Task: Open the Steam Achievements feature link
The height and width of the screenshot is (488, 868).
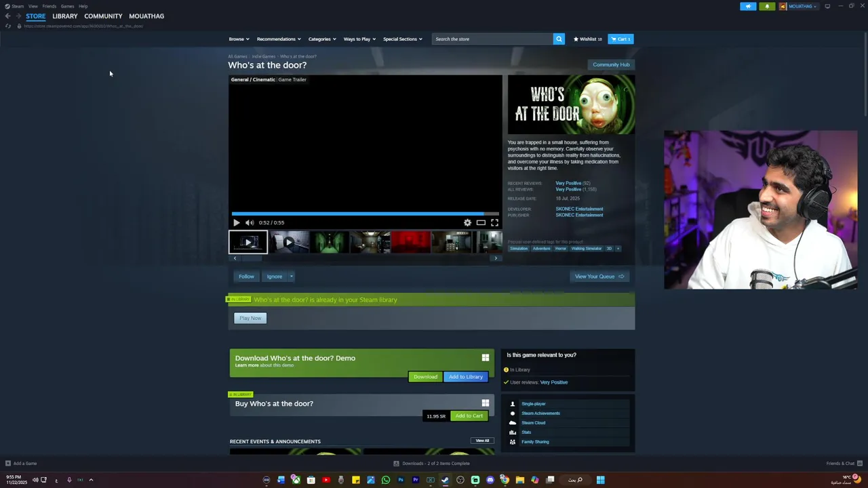Action: (x=540, y=413)
